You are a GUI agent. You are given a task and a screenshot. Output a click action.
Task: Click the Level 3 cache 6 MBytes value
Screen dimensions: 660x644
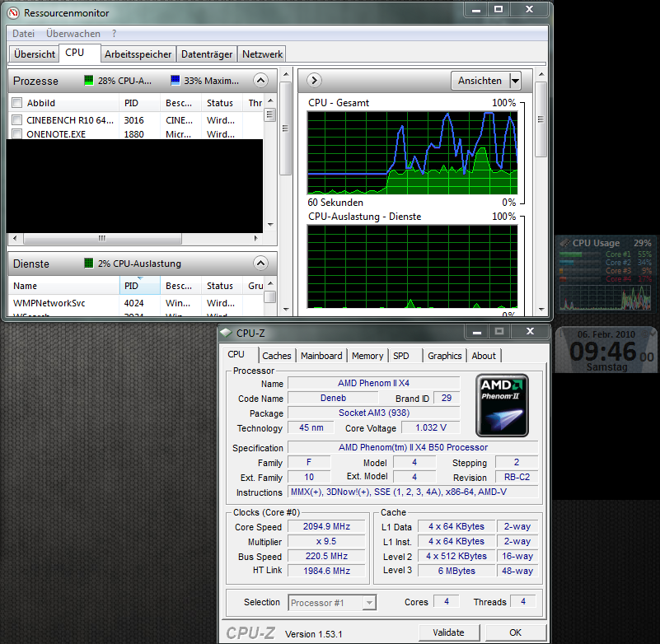pos(456,571)
